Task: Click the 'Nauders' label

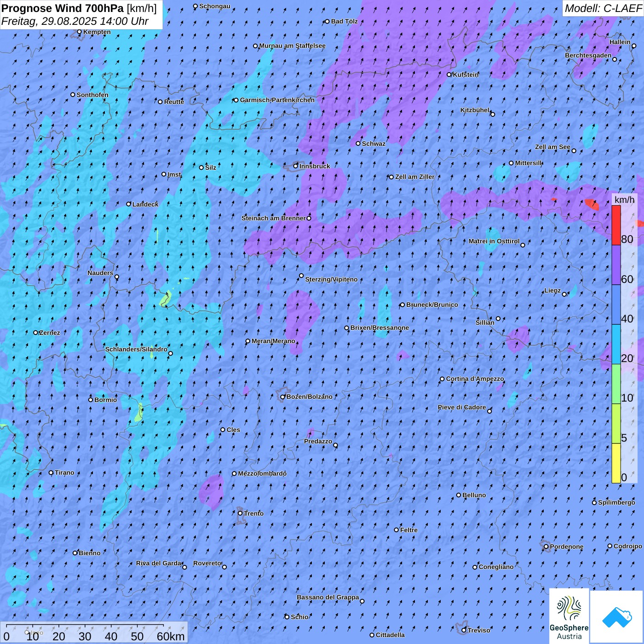Action: 100,273
